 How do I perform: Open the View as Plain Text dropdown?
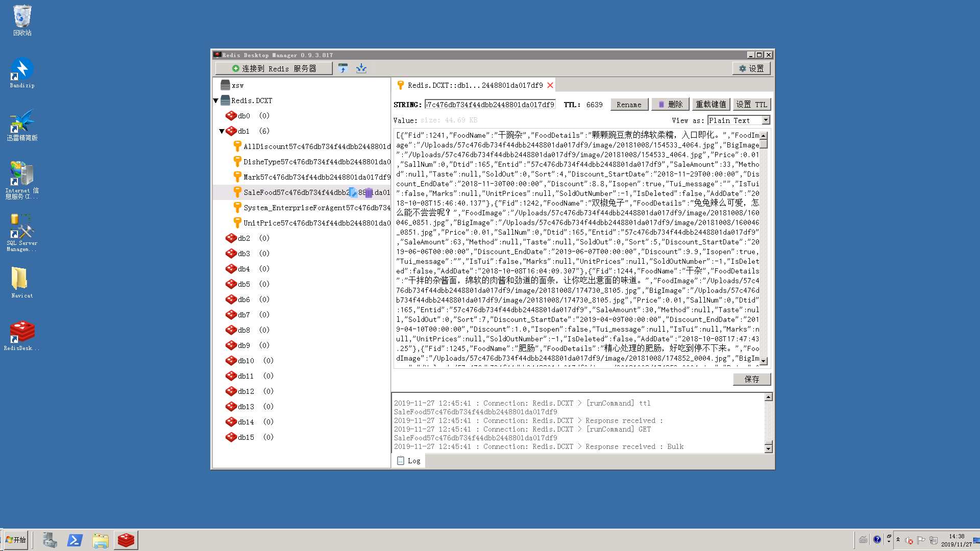[739, 120]
